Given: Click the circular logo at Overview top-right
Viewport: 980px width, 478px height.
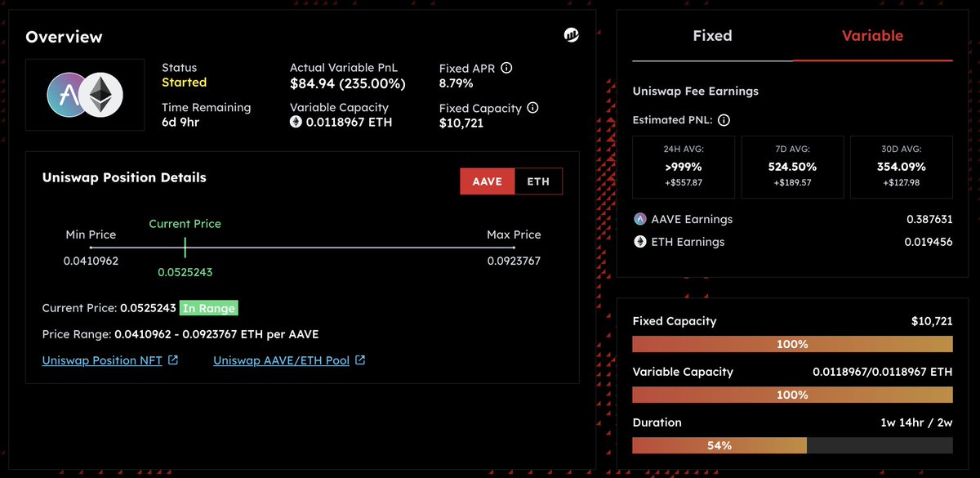Looking at the screenshot, I should [x=571, y=34].
